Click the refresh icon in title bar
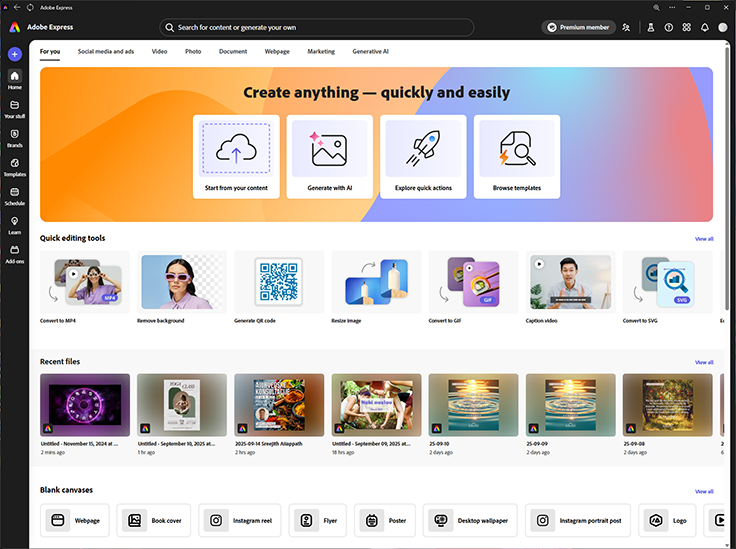Screen dimensions: 736x549 point(31,7)
